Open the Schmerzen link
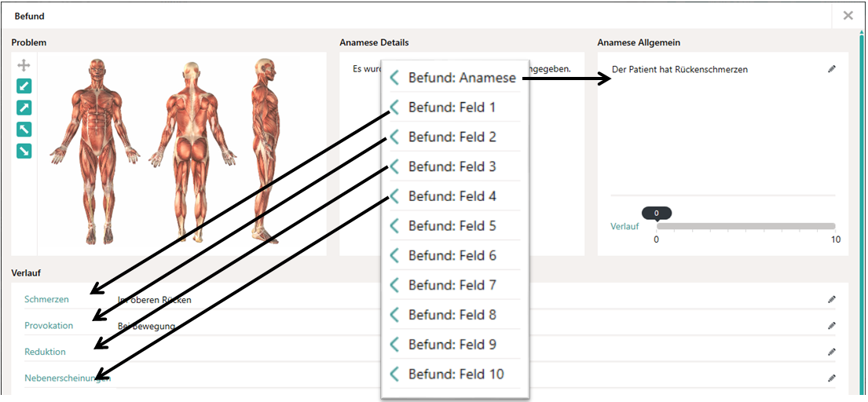868x402 pixels. 46,299
